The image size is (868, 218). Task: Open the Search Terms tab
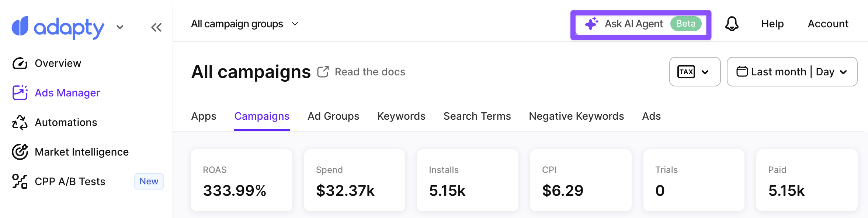coord(477,116)
